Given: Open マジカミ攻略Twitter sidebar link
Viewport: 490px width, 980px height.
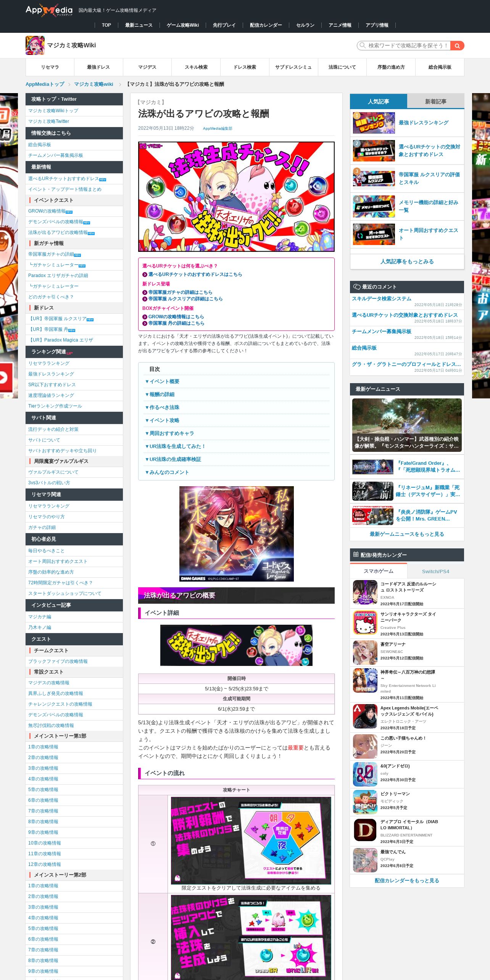Looking at the screenshot, I should (48, 121).
